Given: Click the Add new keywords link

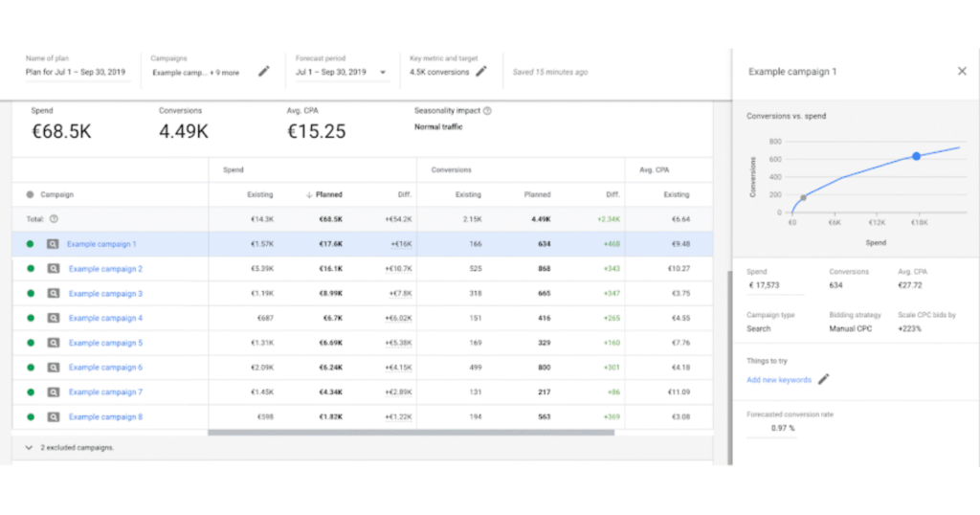Looking at the screenshot, I should pos(778,380).
